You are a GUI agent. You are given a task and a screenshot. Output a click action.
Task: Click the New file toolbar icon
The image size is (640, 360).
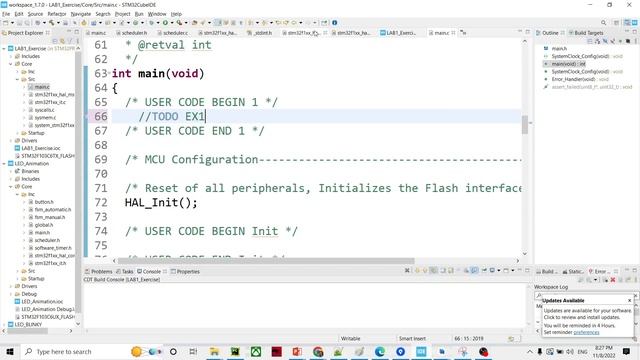(x=6, y=23)
